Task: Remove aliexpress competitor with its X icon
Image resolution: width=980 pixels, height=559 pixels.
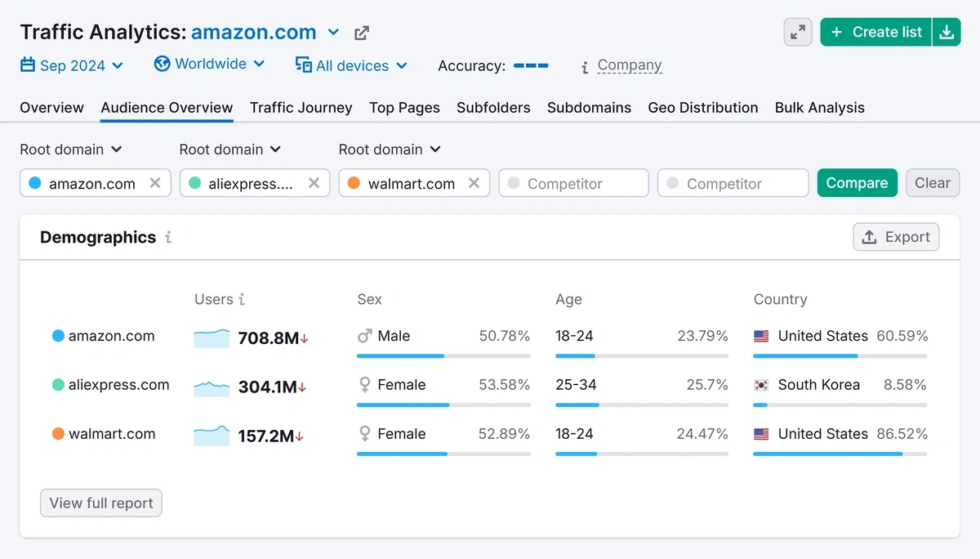Action: tap(314, 183)
